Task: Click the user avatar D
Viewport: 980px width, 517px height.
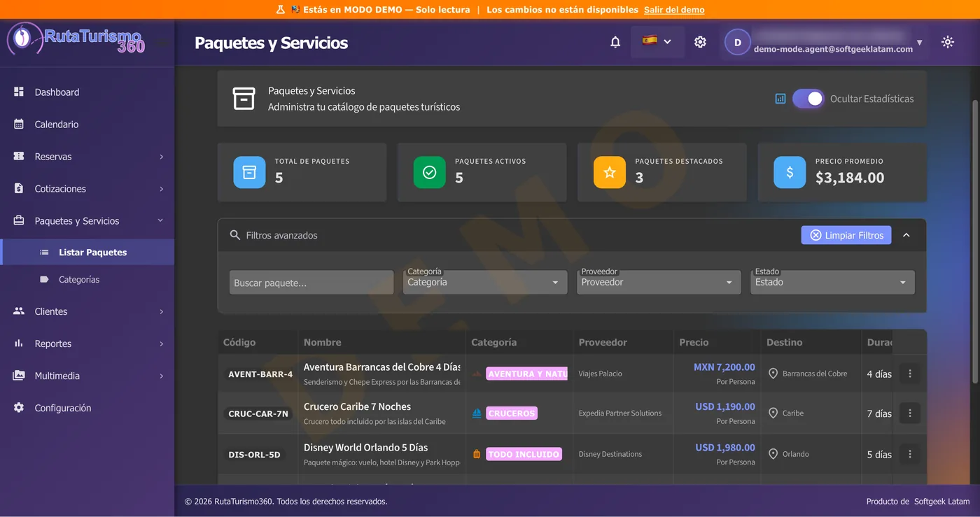Action: point(737,42)
